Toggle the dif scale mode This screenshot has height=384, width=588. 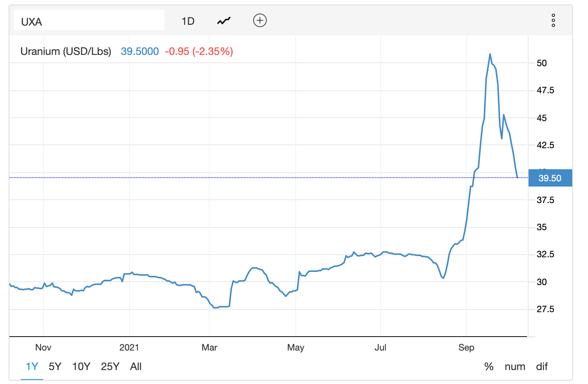(x=542, y=366)
